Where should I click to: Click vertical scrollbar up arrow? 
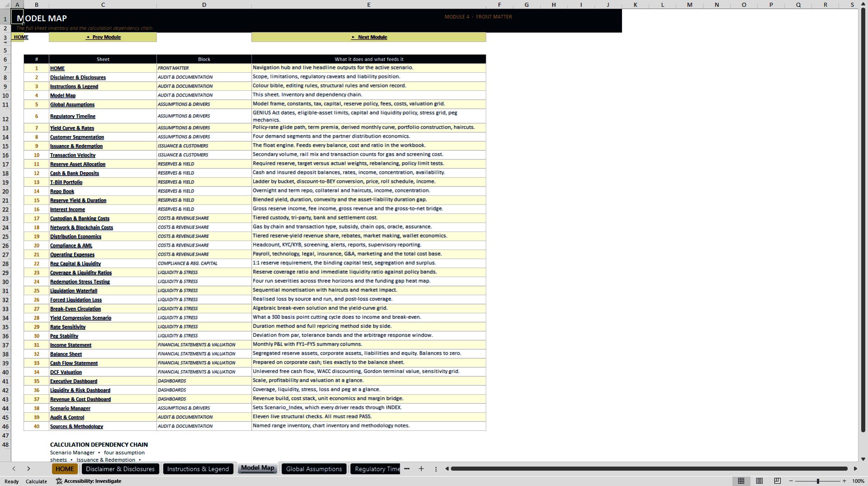(x=863, y=4)
